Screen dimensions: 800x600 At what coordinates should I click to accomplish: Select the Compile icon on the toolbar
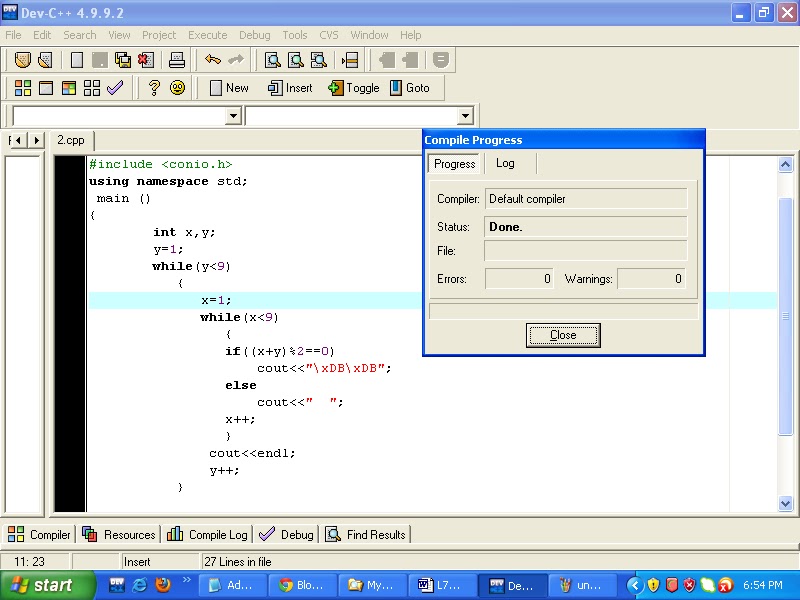[x=22, y=88]
